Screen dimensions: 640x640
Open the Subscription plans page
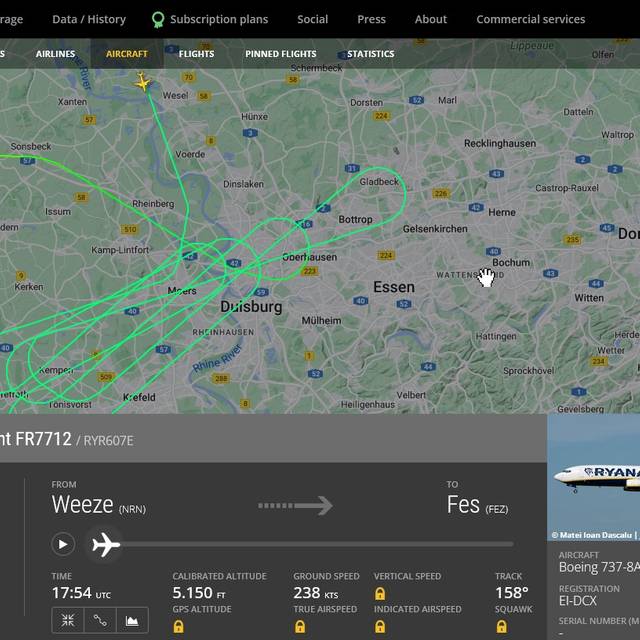219,19
